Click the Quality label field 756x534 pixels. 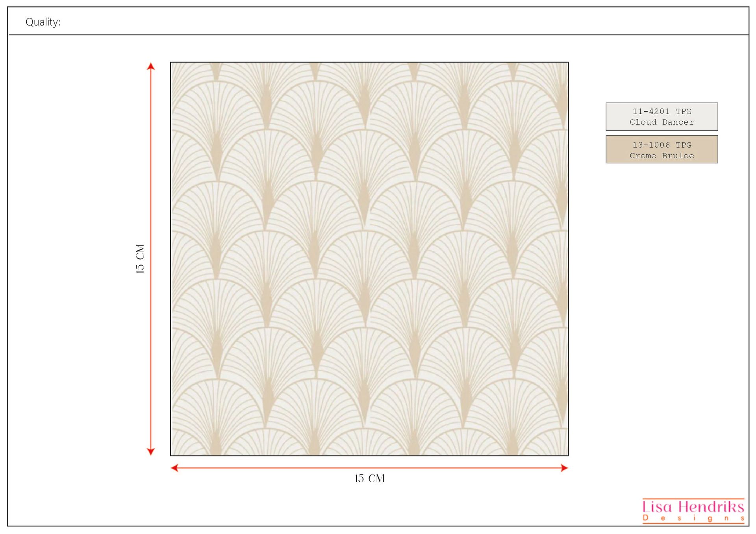(x=43, y=22)
